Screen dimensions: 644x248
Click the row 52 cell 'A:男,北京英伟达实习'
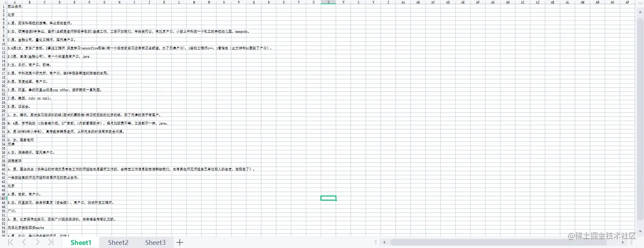pyautogui.click(x=61, y=219)
